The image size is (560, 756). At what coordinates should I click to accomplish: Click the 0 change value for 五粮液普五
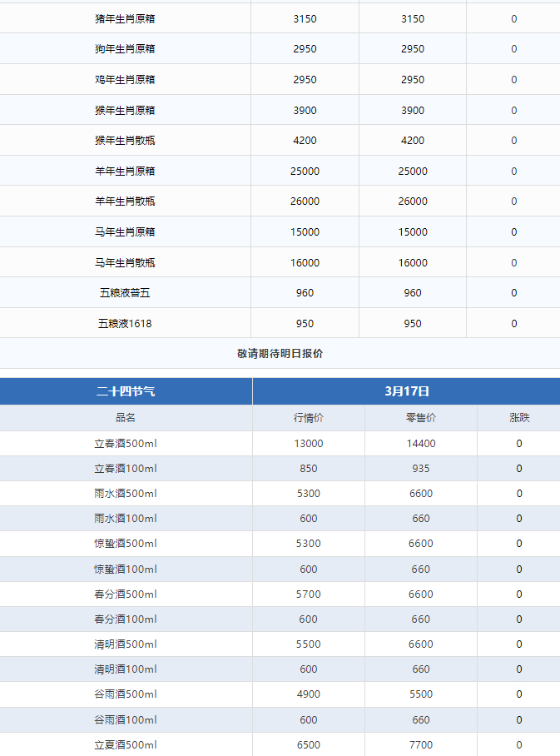click(x=513, y=293)
